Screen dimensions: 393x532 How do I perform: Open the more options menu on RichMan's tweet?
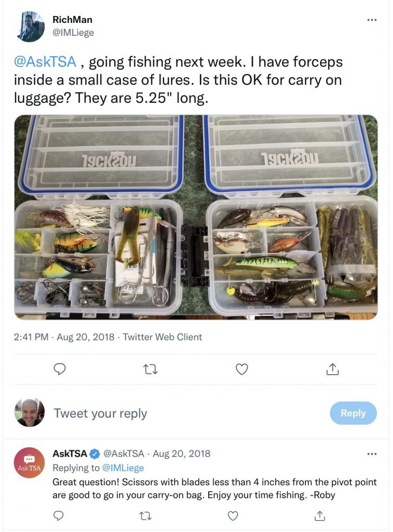tap(372, 20)
